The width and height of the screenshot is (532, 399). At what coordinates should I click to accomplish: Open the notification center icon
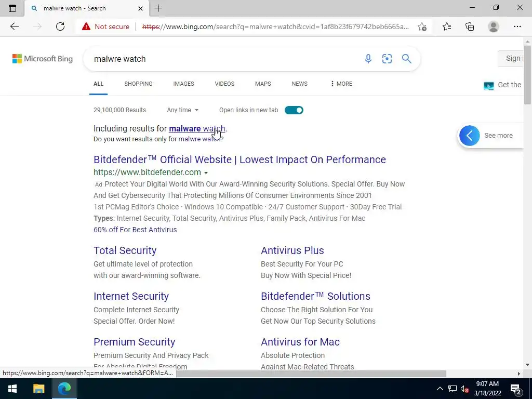pyautogui.click(x=516, y=389)
